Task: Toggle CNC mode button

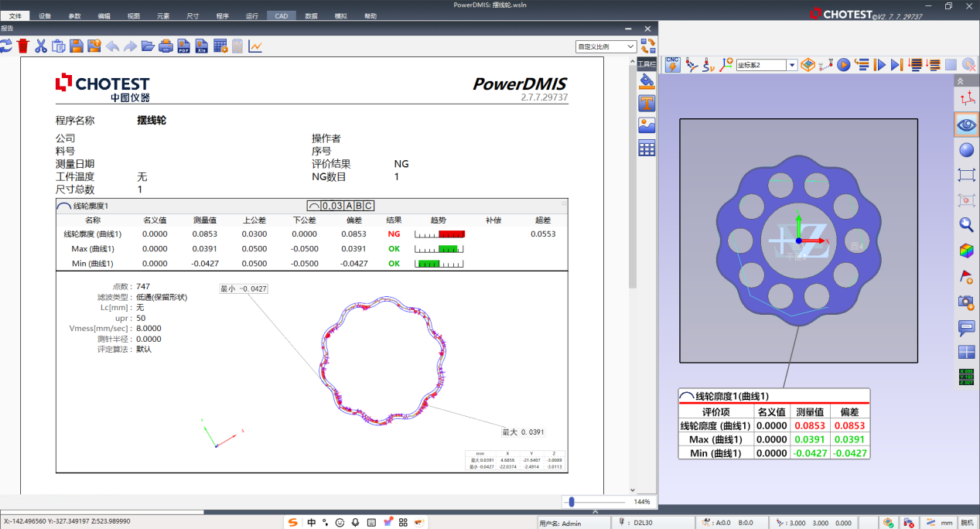Action: click(x=673, y=65)
